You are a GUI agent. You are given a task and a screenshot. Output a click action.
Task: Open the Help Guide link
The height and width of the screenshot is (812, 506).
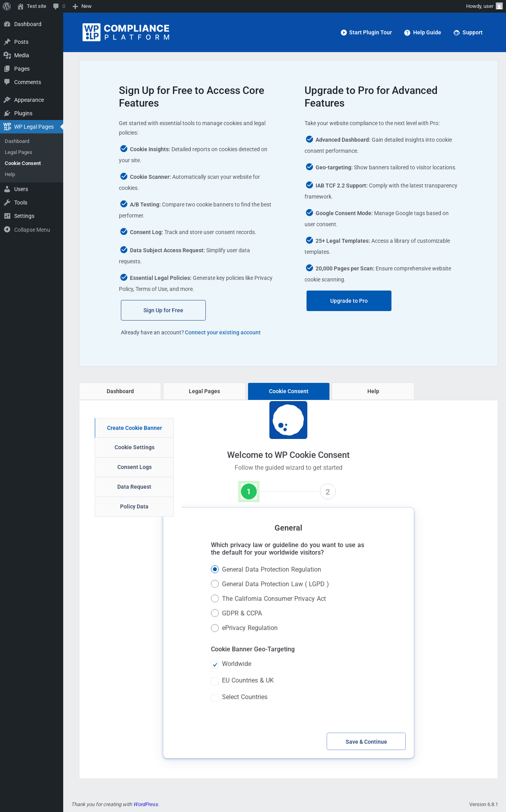[423, 33]
